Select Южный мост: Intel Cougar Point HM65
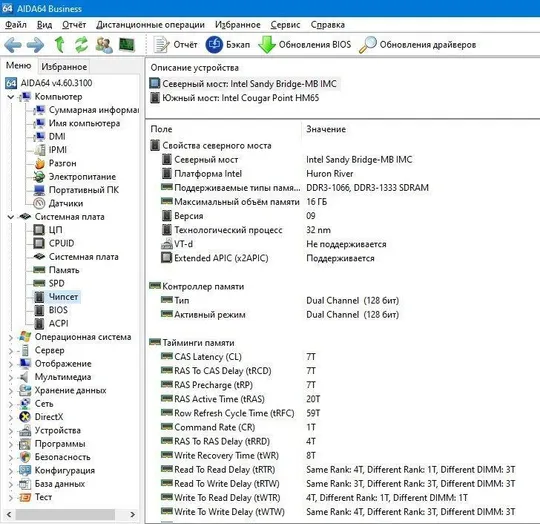Image resolution: width=540 pixels, height=524 pixels. click(235, 98)
